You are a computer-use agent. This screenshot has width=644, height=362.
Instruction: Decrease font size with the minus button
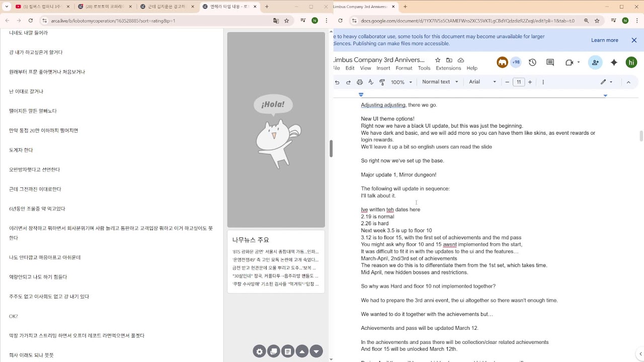tap(507, 82)
